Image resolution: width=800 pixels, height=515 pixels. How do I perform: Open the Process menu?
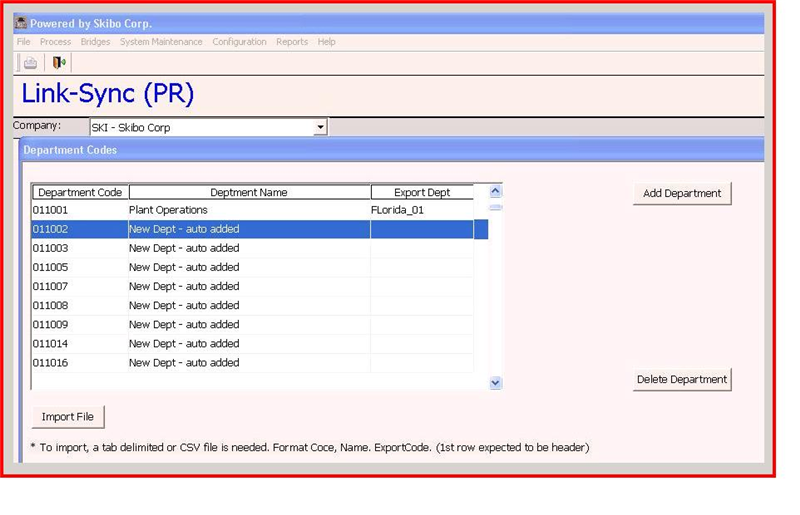pyautogui.click(x=55, y=42)
